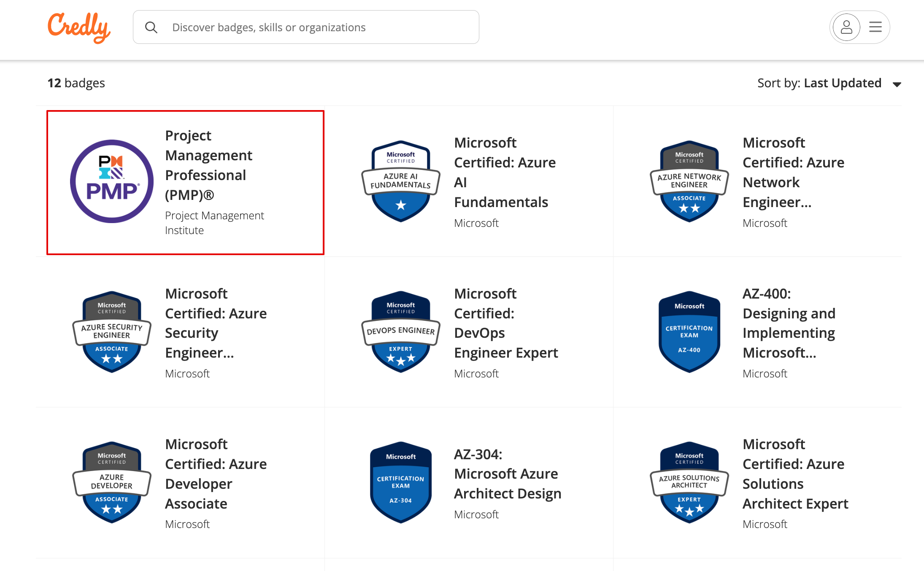The width and height of the screenshot is (924, 571).
Task: Expand the Sort by Last Updated dropdown
Action: tap(829, 83)
